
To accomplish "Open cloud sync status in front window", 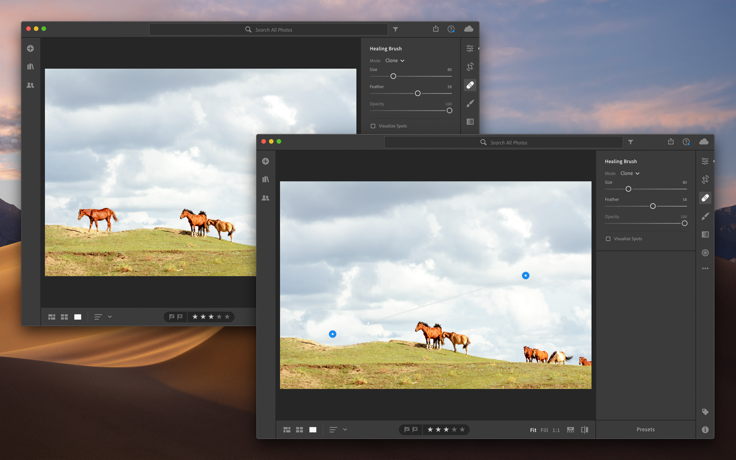I will 703,141.
